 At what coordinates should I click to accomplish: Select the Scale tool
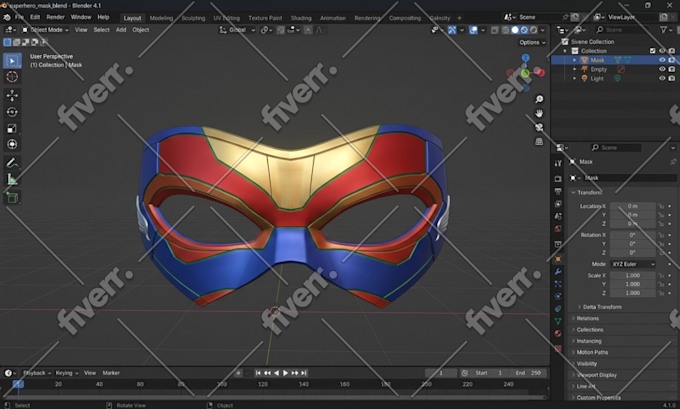12,128
